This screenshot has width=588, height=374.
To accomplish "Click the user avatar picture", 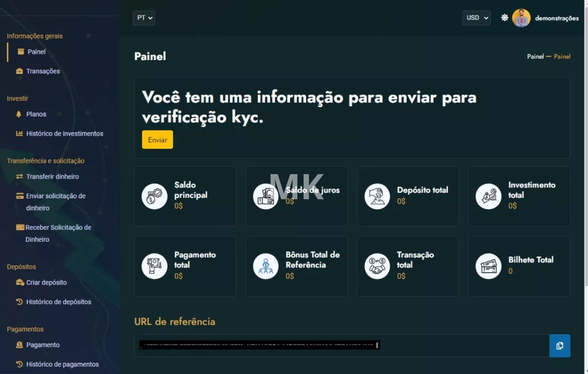I will (521, 18).
